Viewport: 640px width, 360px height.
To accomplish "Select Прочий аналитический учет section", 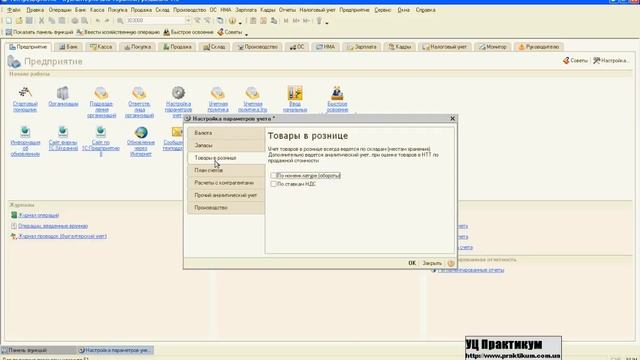I will pyautogui.click(x=226, y=196).
